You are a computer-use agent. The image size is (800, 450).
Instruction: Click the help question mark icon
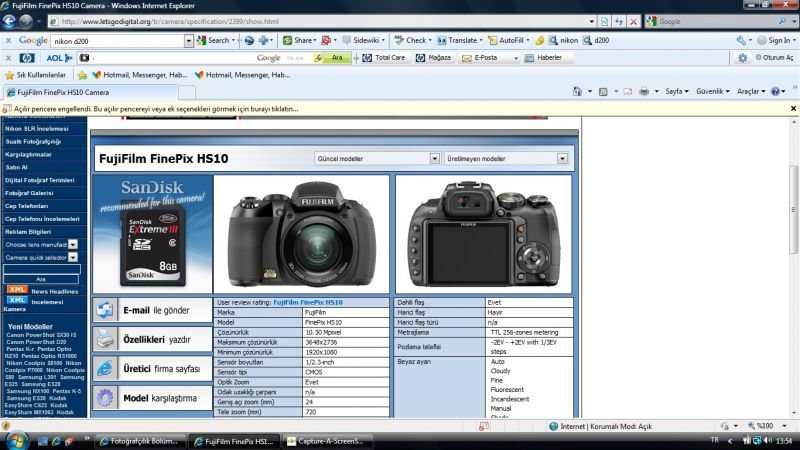point(775,91)
